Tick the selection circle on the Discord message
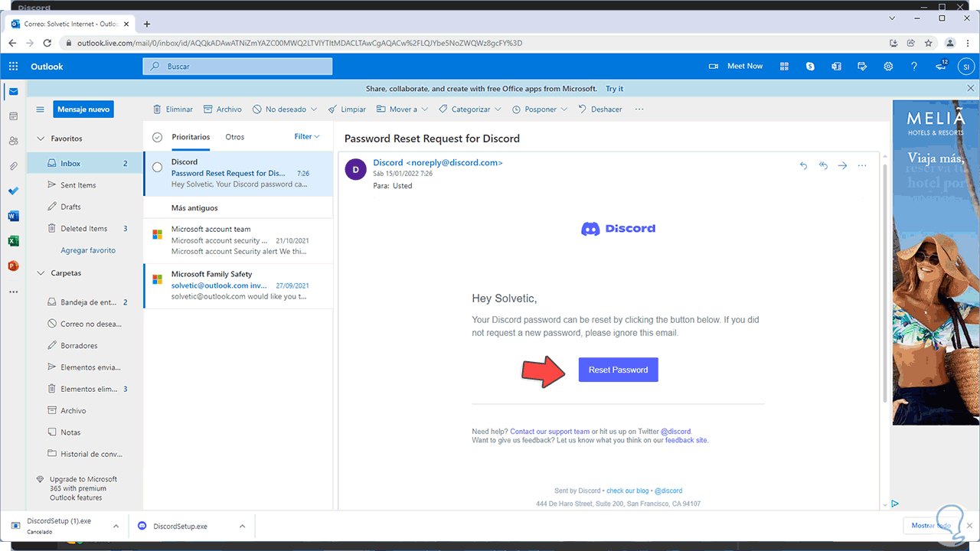Image resolution: width=980 pixels, height=551 pixels. click(x=158, y=167)
